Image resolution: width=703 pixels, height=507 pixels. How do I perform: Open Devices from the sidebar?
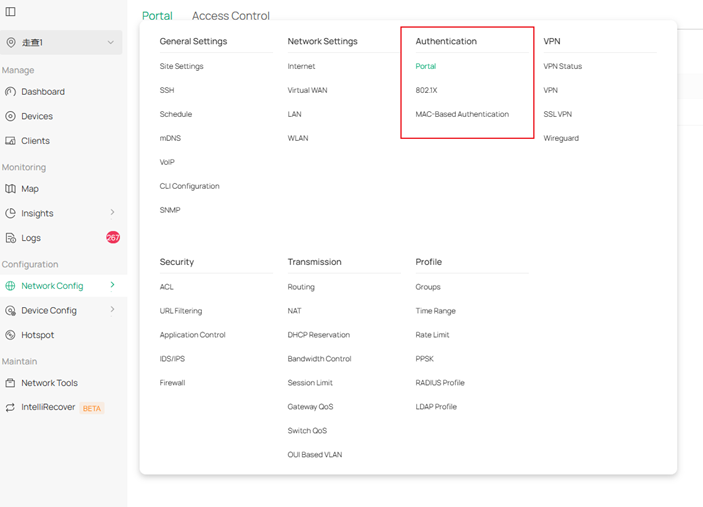37,116
